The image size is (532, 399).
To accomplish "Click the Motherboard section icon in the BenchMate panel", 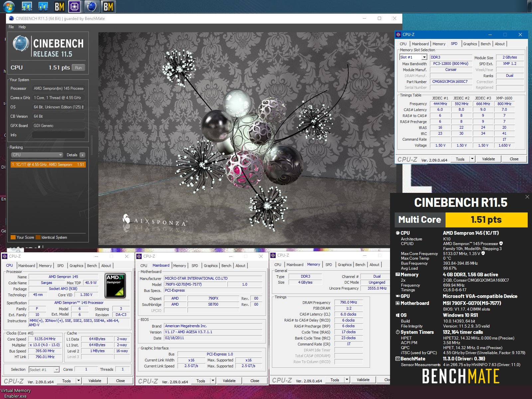I will pyautogui.click(x=398, y=303).
